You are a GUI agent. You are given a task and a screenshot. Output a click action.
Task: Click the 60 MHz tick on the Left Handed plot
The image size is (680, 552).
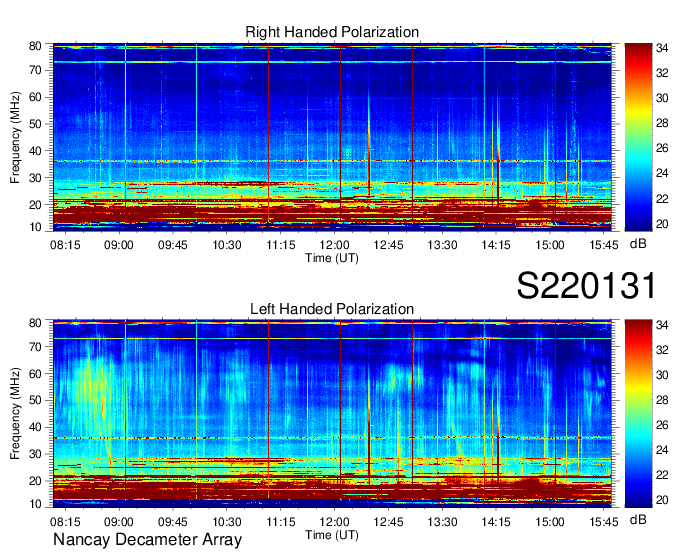[x=36, y=373]
